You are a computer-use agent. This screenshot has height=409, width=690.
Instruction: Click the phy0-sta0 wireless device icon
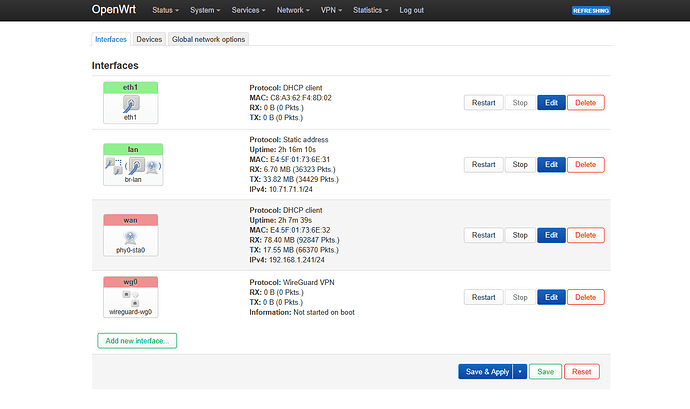coord(131,234)
